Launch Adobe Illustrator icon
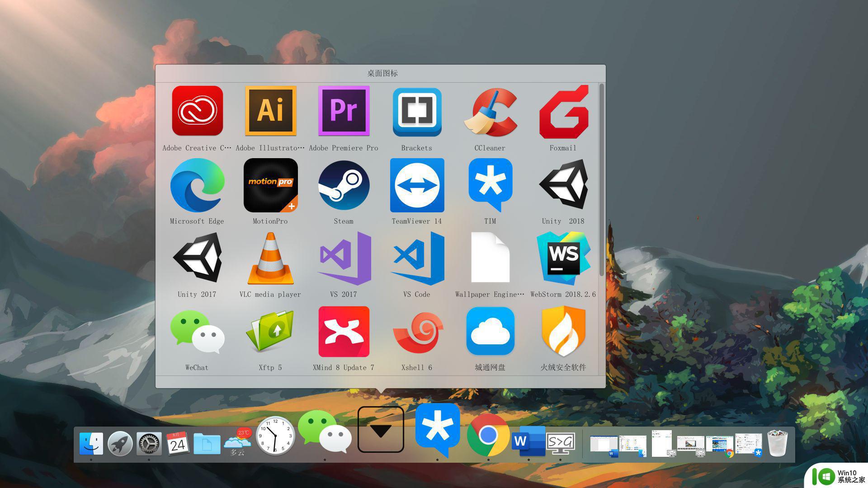The height and width of the screenshot is (488, 868). click(x=270, y=111)
